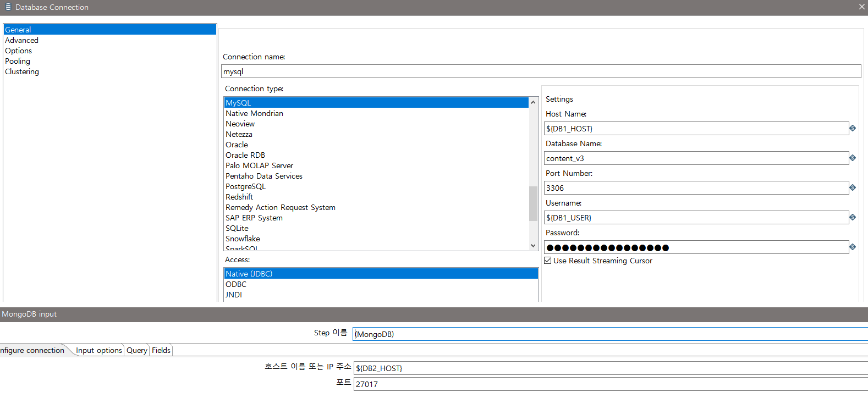
Task: Click the Username field with ${DB1_USER}
Action: tap(696, 218)
